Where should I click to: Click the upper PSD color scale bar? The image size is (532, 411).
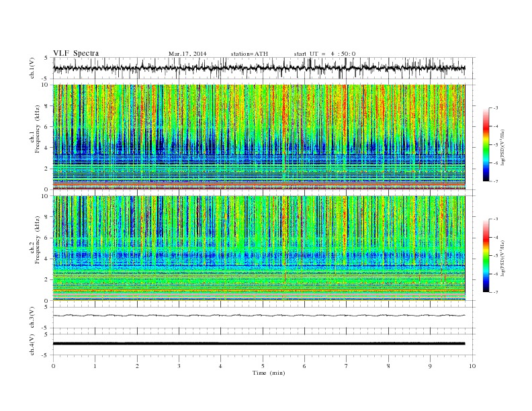[x=486, y=144]
